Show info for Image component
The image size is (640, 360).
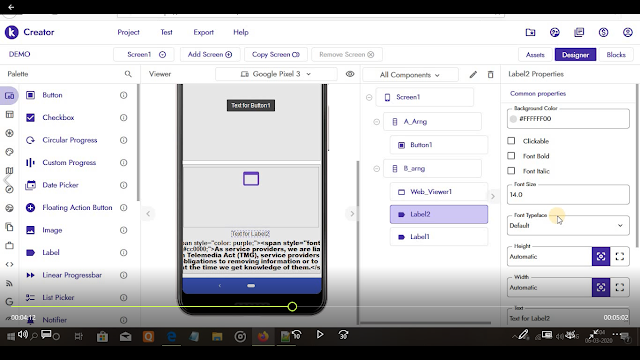pyautogui.click(x=123, y=230)
